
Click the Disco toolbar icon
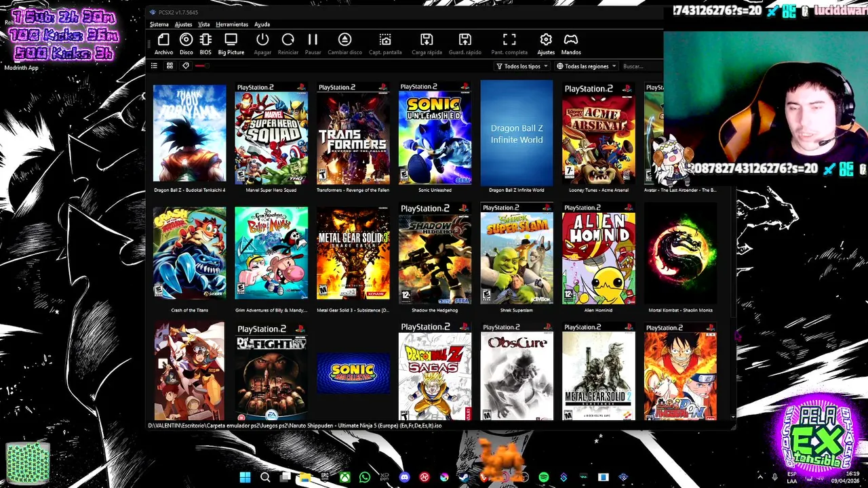coord(186,44)
